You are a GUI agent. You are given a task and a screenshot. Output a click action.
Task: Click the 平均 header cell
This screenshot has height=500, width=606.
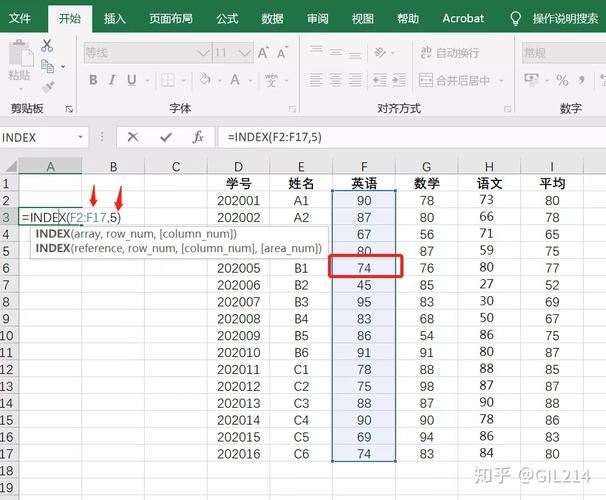[552, 183]
